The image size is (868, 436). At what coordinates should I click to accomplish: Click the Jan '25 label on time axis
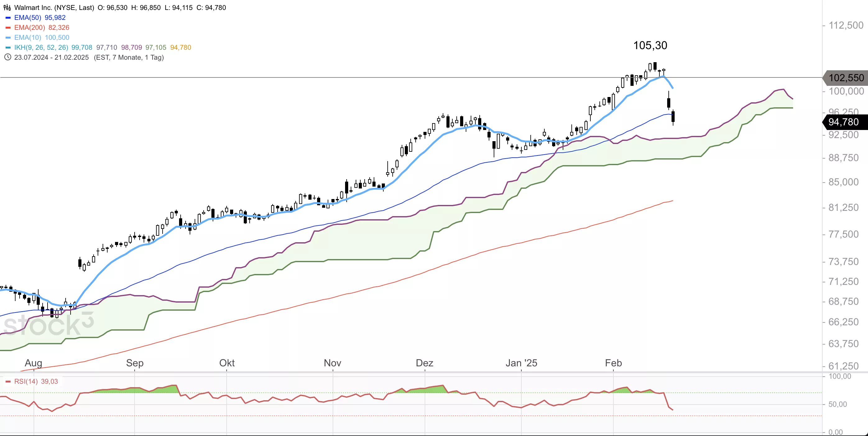coord(521,363)
